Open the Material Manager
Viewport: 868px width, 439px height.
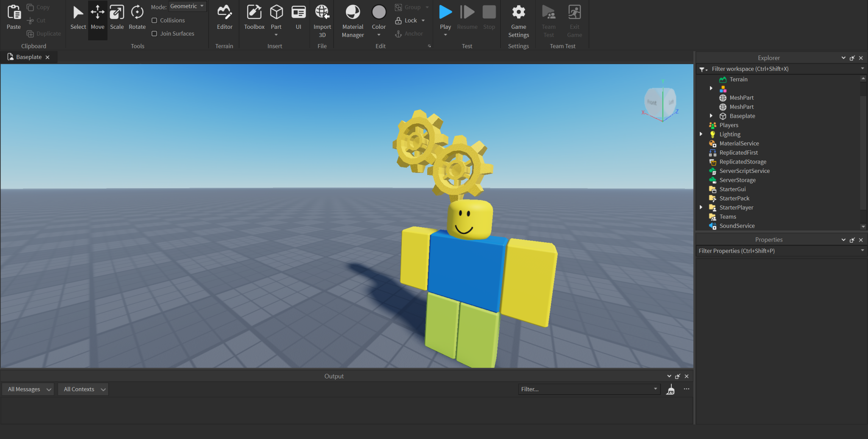(352, 20)
